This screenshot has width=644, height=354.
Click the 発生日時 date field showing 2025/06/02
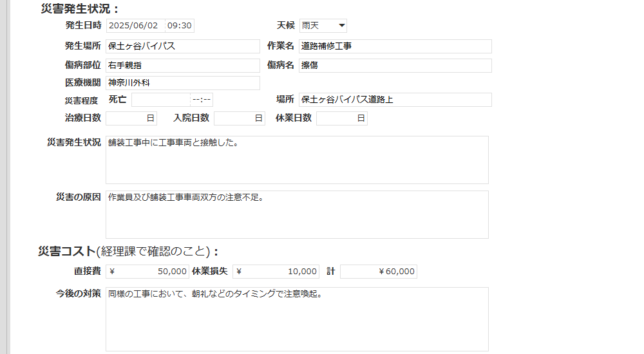tap(135, 26)
